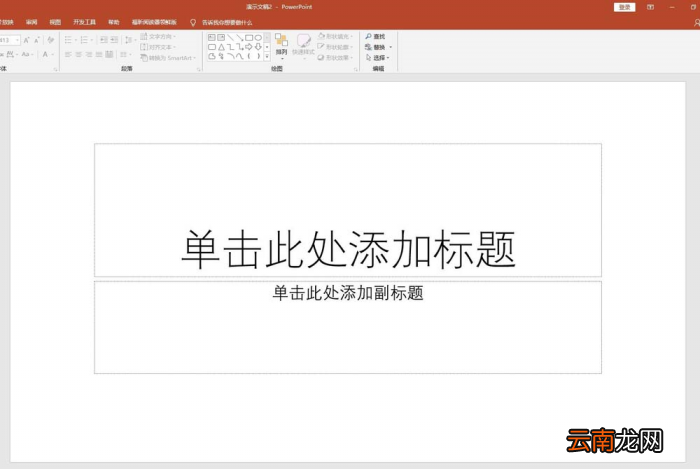
Task: Open the 文字方向 text direction menu
Action: 158,37
